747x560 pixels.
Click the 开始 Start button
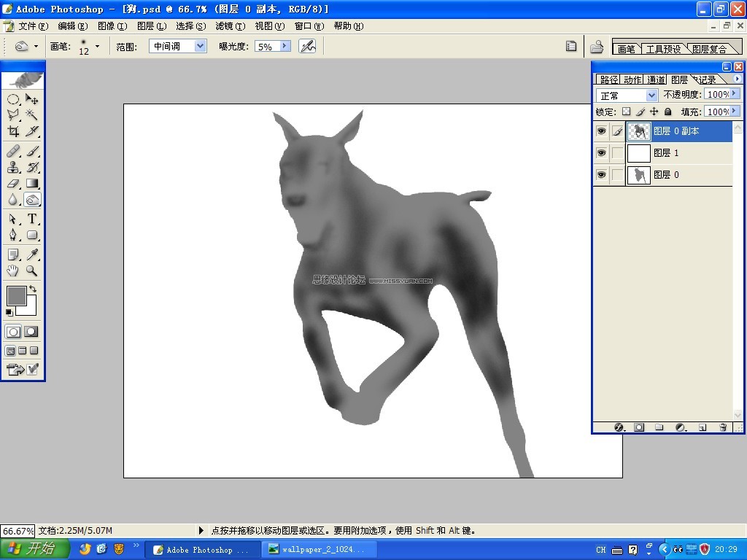point(34,549)
